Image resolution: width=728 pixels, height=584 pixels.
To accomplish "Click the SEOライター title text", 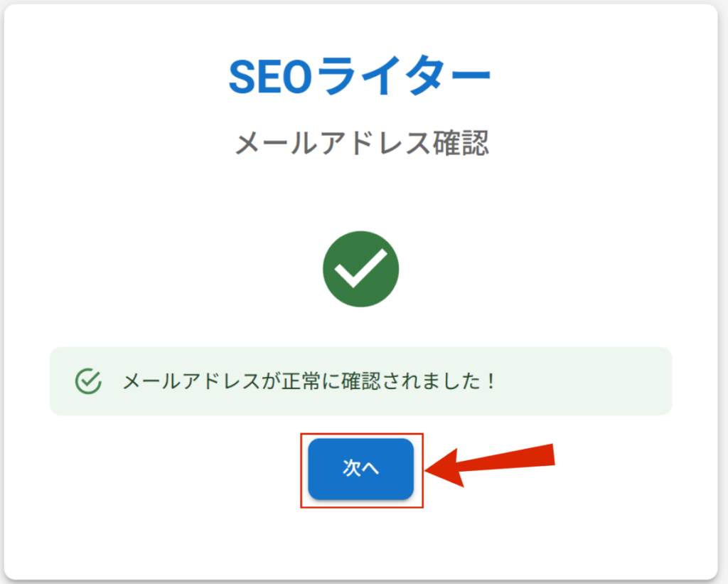I will (x=360, y=77).
